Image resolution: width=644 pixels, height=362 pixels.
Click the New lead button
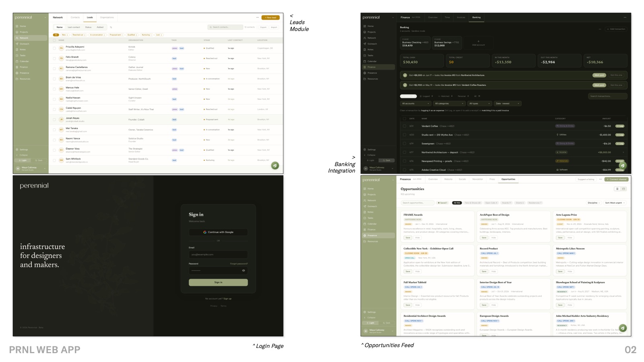click(270, 18)
